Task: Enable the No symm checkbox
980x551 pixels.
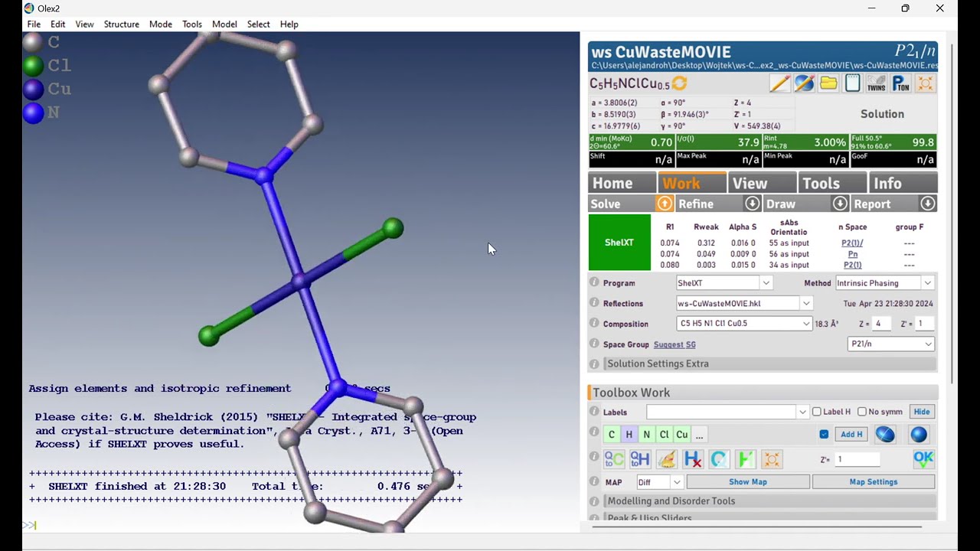Action: [862, 412]
